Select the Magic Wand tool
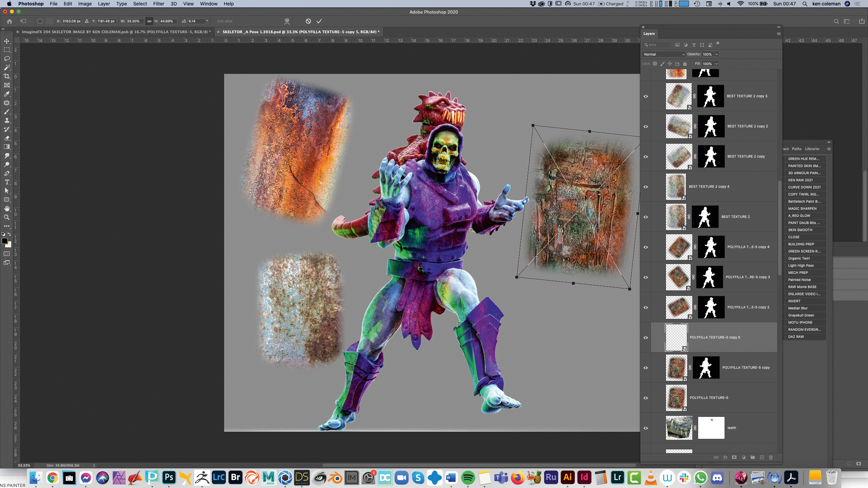This screenshot has height=488, width=868. (7, 67)
